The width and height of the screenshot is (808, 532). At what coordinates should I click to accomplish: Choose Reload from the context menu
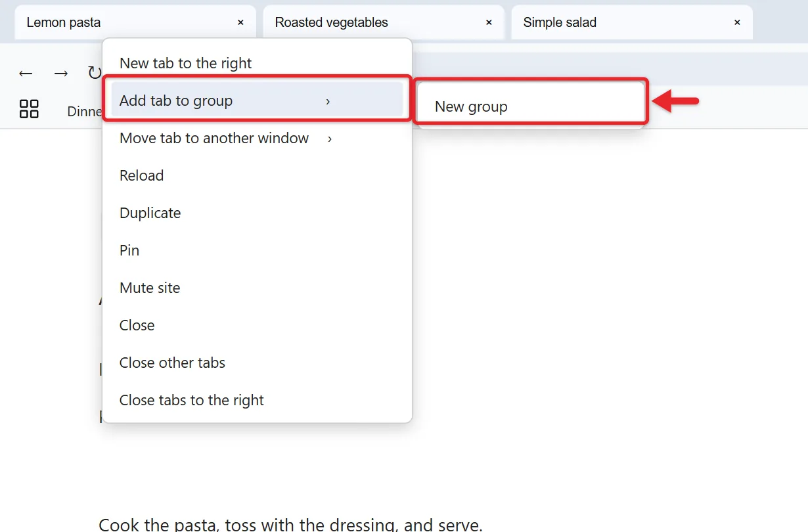tap(257, 176)
